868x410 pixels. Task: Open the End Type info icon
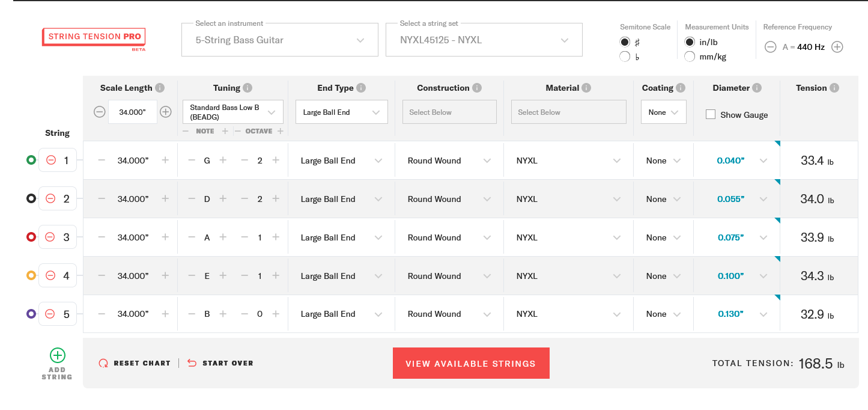(x=361, y=88)
